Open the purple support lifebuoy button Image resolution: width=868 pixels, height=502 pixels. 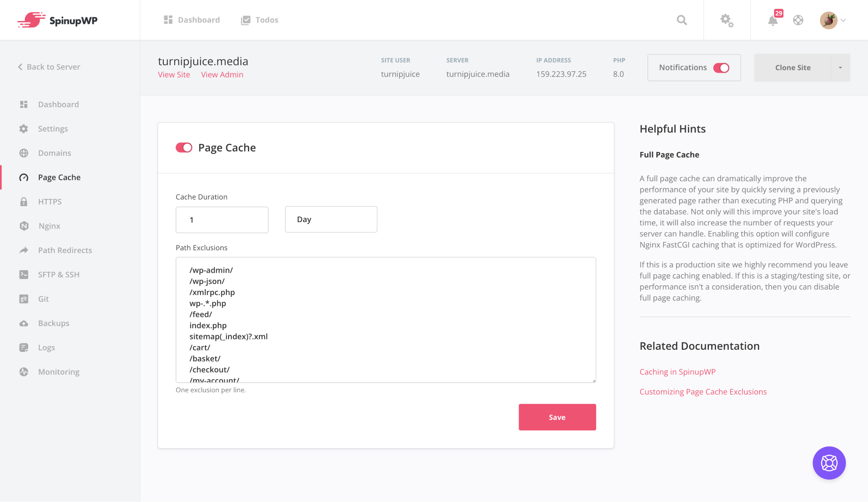tap(829, 463)
